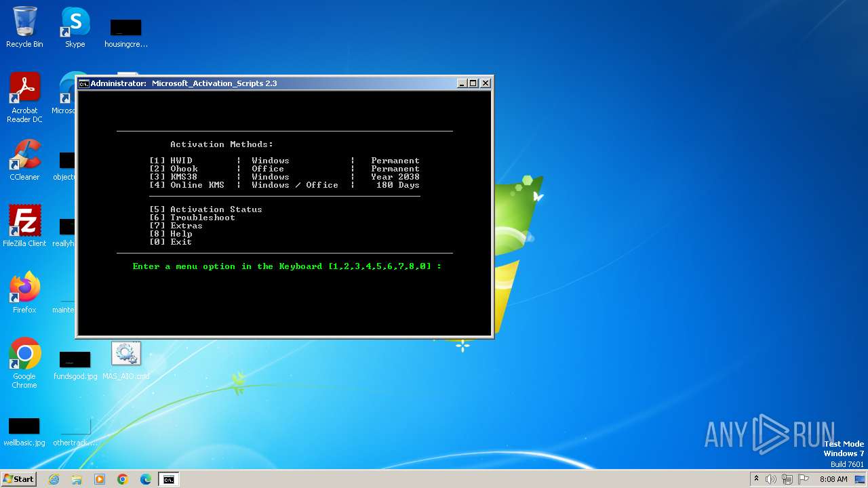Click the [4] Online KMS line

[x=285, y=185]
